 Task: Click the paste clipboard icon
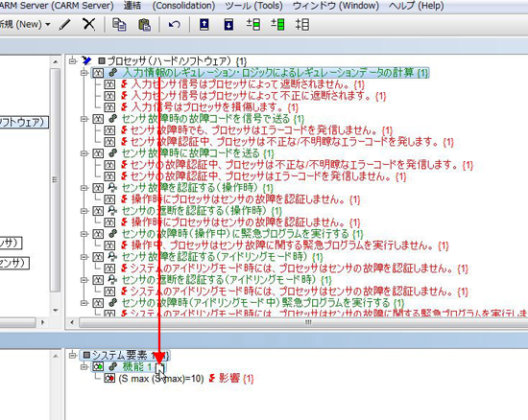(x=144, y=25)
